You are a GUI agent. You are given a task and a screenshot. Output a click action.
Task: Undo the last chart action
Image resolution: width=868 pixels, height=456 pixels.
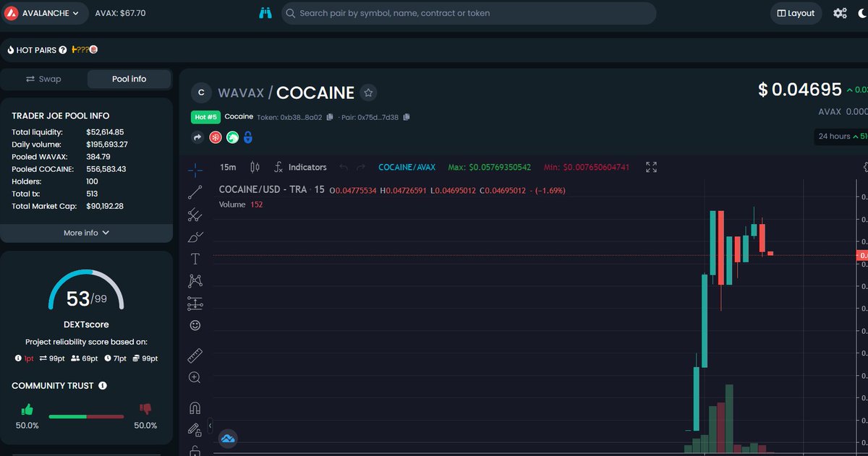344,167
